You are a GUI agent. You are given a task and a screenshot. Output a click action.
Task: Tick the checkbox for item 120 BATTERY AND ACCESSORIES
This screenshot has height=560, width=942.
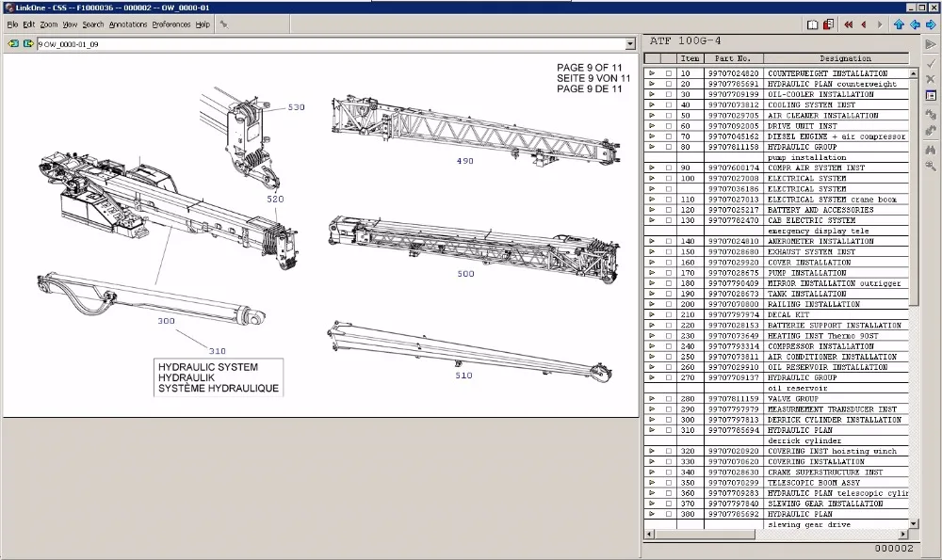669,210
